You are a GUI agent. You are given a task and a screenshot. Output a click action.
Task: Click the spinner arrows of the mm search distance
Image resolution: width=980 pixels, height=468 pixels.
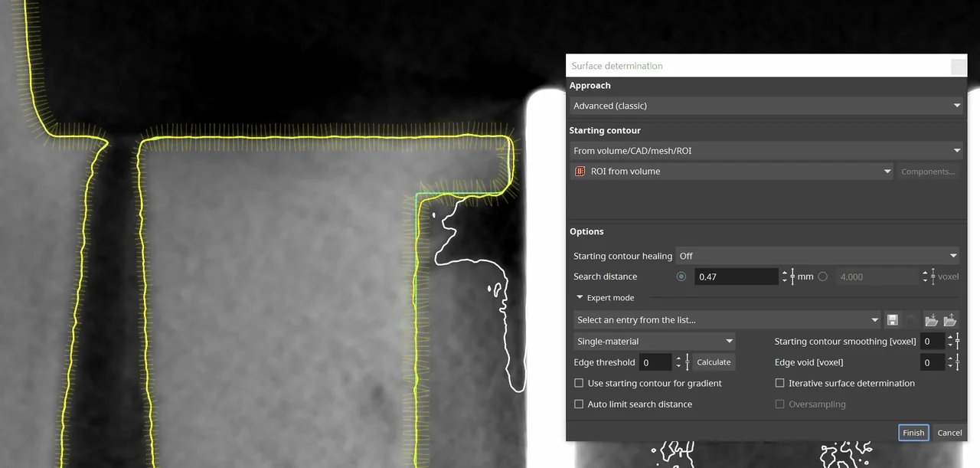(x=784, y=277)
